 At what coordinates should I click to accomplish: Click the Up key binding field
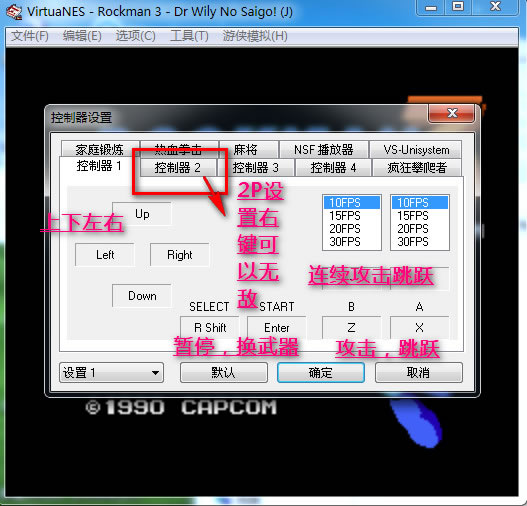pyautogui.click(x=142, y=214)
